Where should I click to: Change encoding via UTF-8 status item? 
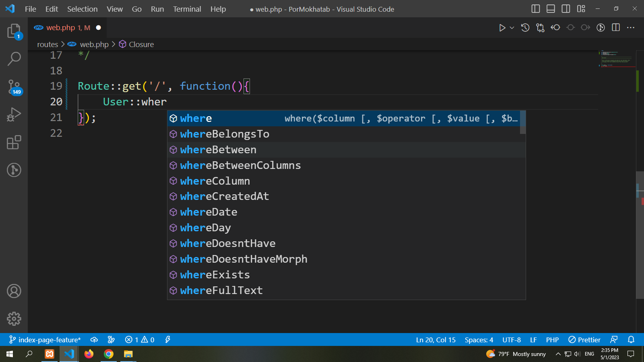(x=512, y=340)
